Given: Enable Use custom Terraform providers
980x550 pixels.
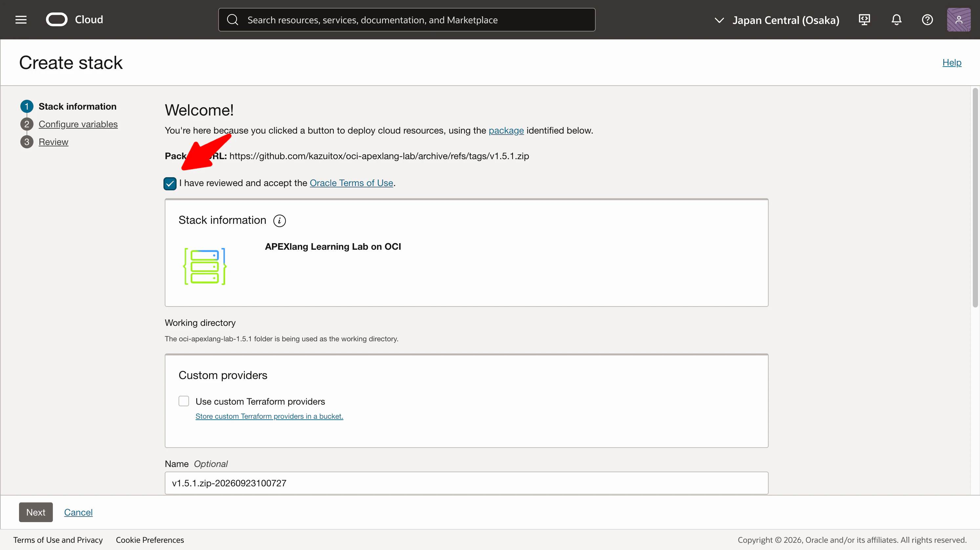Looking at the screenshot, I should [x=184, y=401].
